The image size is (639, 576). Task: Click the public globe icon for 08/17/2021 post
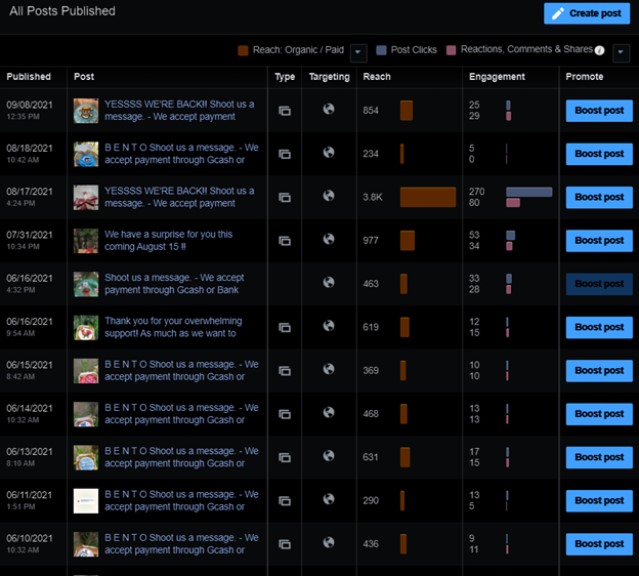coord(328,196)
